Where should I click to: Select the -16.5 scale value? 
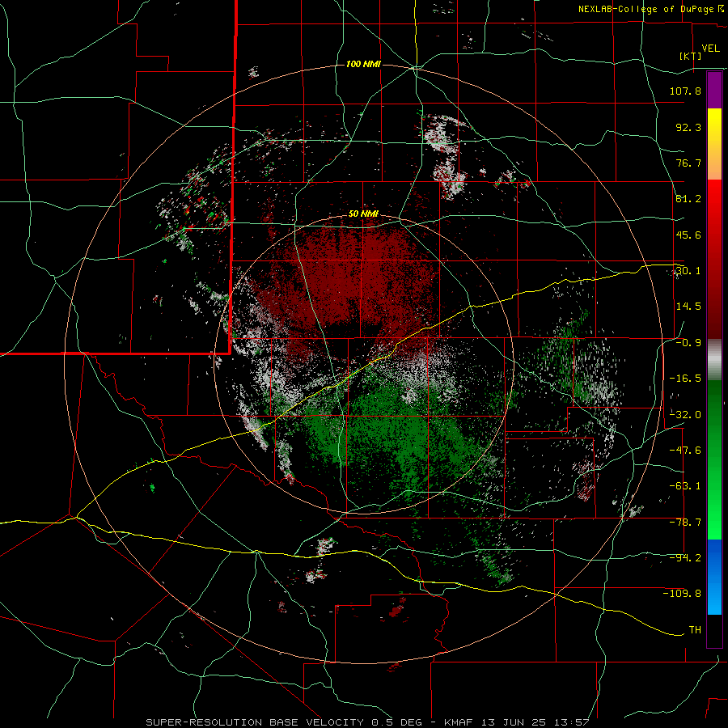tap(685, 379)
